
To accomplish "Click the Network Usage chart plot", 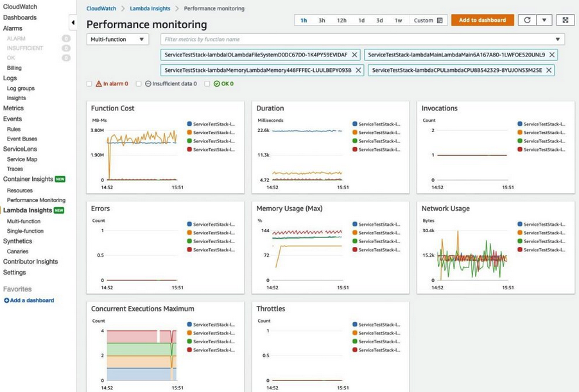I will tap(472, 255).
